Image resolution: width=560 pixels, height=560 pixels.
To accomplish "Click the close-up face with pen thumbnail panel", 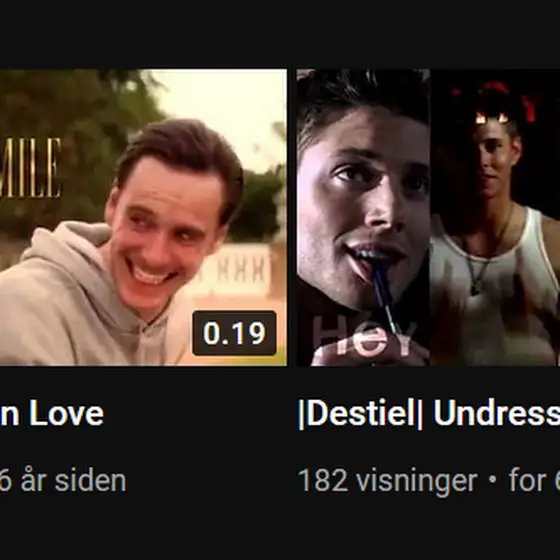I will (364, 217).
